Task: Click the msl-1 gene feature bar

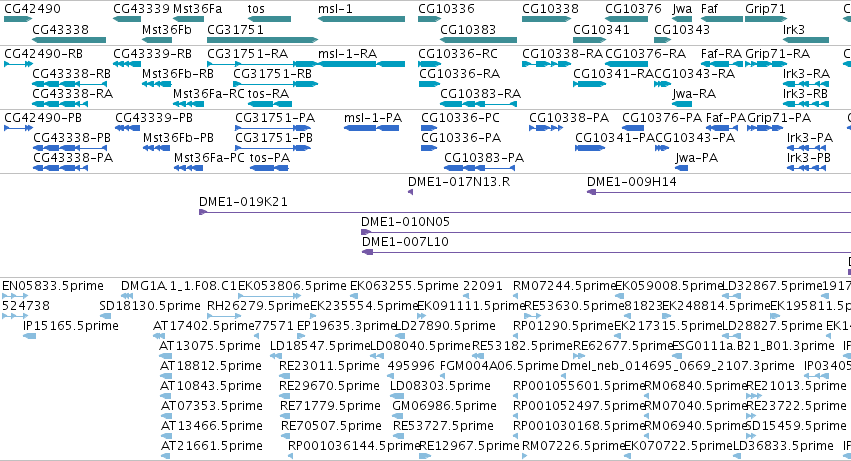Action: [x=361, y=19]
